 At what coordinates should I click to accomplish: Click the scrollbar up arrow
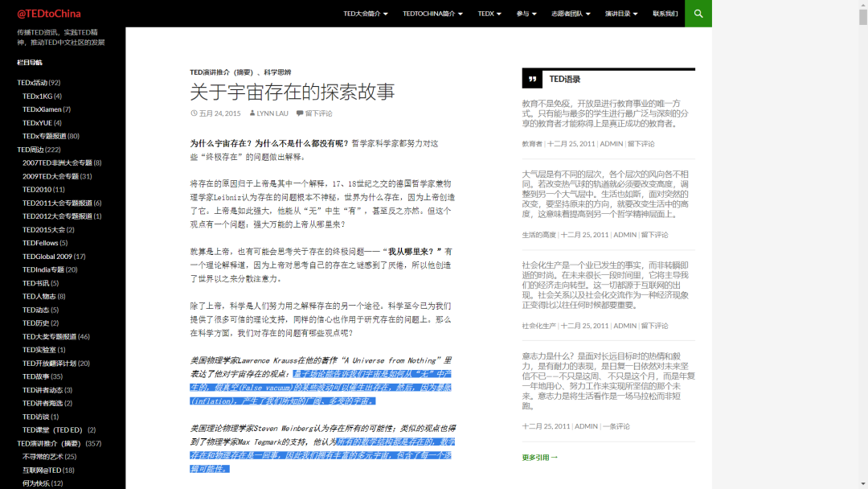pyautogui.click(x=863, y=5)
